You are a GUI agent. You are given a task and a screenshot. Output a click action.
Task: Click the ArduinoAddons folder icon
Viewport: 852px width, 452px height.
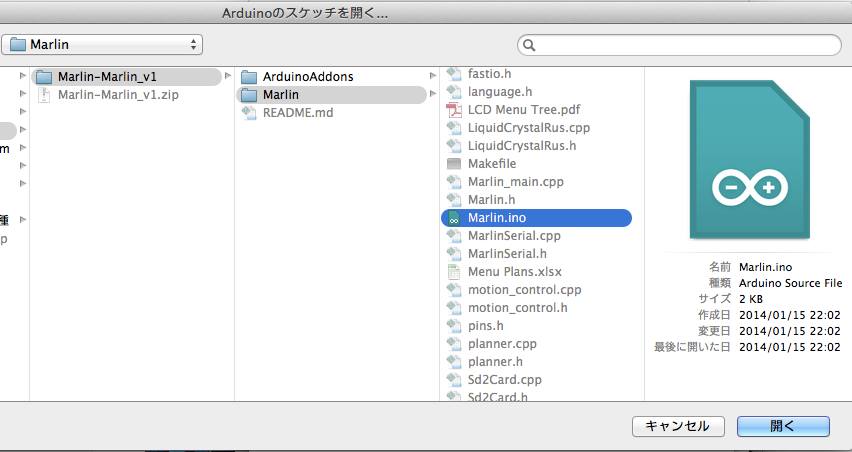248,77
